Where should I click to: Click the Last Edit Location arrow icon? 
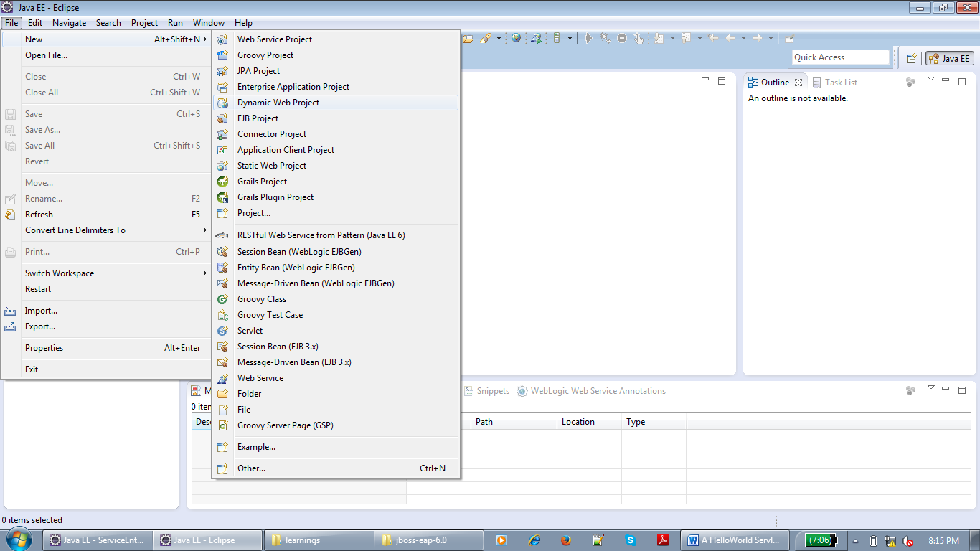pos(713,38)
